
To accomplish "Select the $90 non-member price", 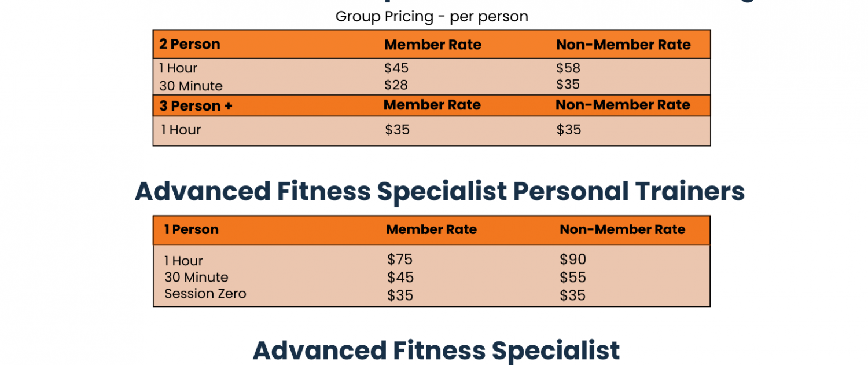I will (573, 260).
